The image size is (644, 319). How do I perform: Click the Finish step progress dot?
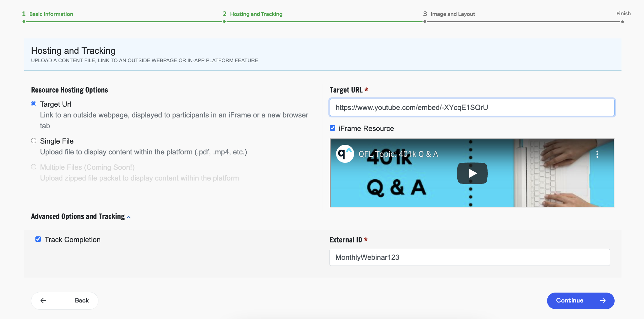point(623,21)
